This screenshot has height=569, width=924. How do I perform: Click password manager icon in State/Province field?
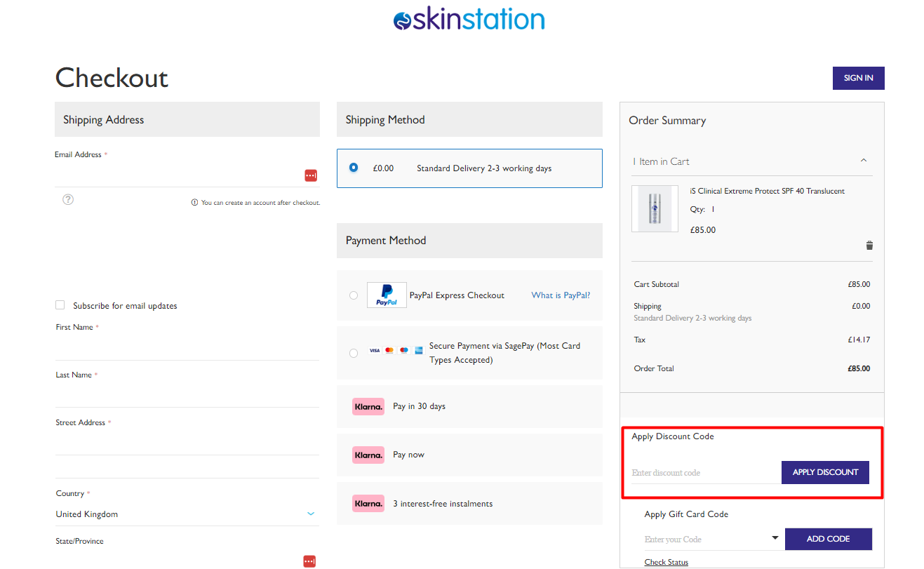pyautogui.click(x=309, y=561)
